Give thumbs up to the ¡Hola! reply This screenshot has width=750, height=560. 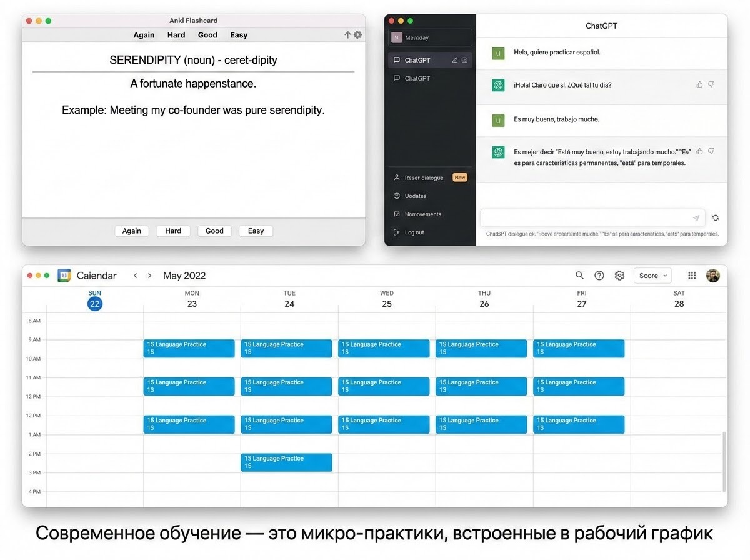pos(699,84)
